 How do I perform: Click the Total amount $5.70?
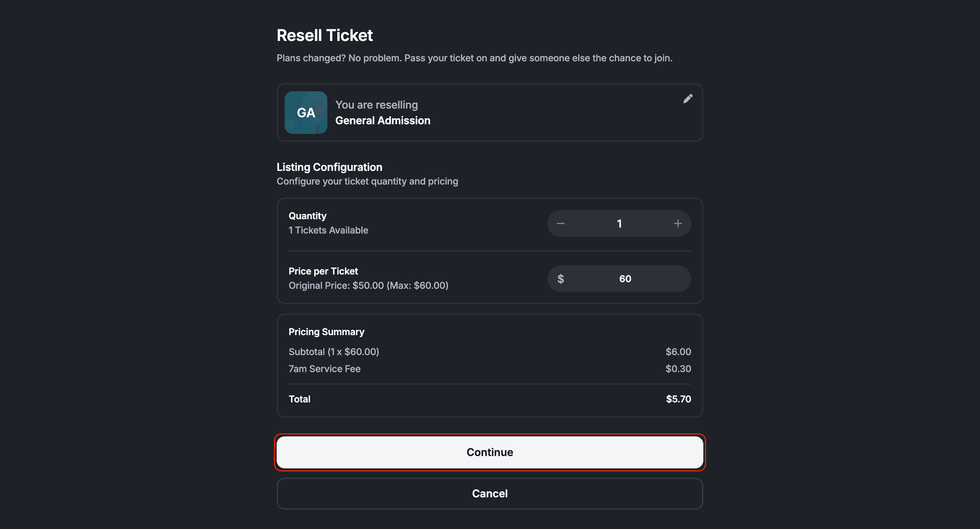(678, 399)
